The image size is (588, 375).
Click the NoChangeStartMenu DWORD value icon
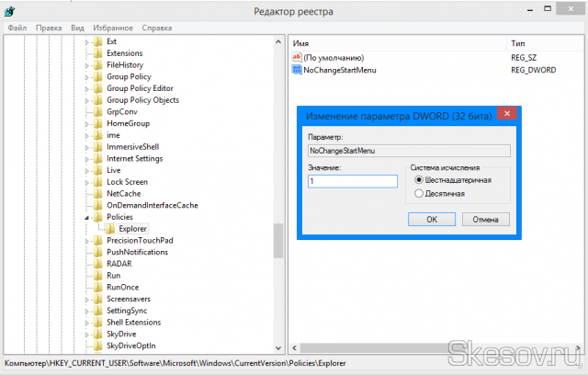pyautogui.click(x=296, y=70)
